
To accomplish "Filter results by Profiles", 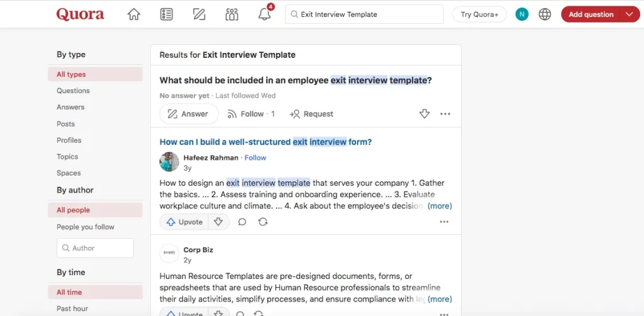I will 69,140.
